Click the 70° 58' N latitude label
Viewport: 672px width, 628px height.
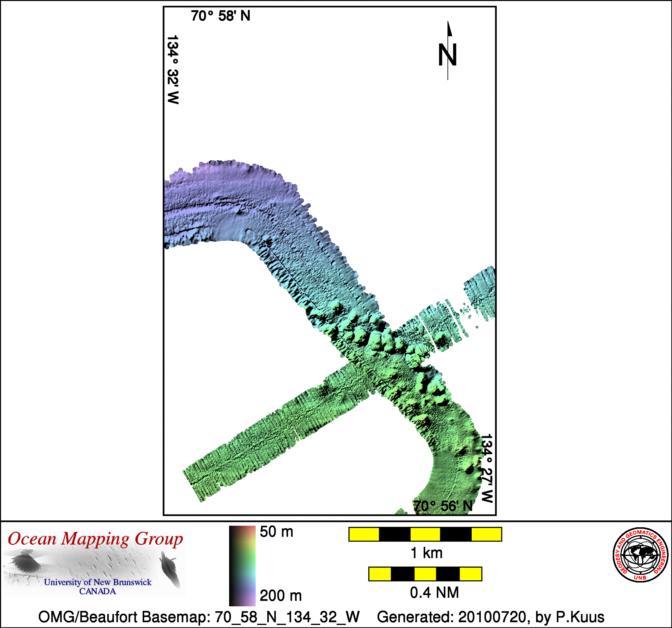221,16
